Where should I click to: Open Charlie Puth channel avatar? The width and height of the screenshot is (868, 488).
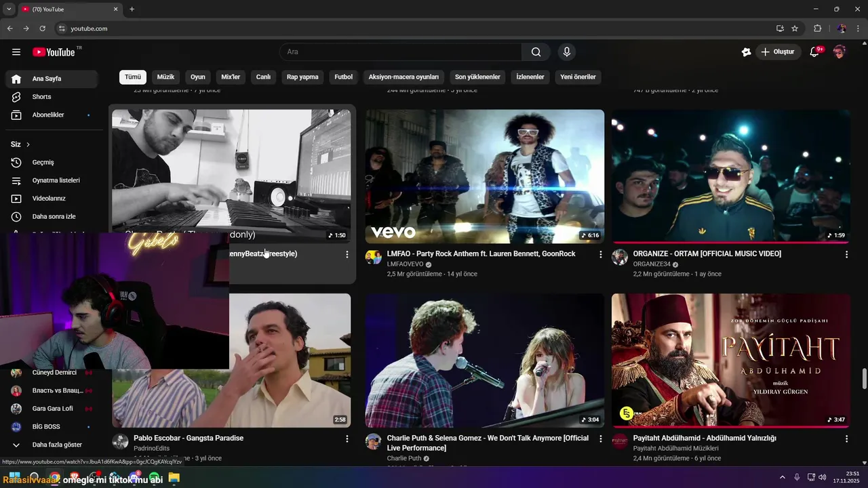pos(373,441)
